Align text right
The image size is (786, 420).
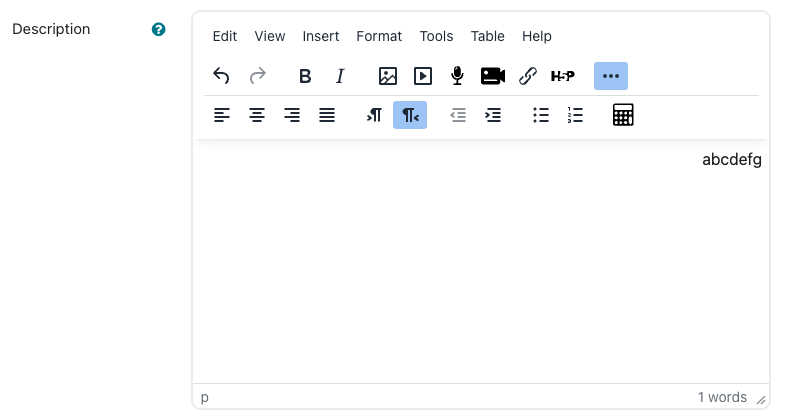point(292,115)
